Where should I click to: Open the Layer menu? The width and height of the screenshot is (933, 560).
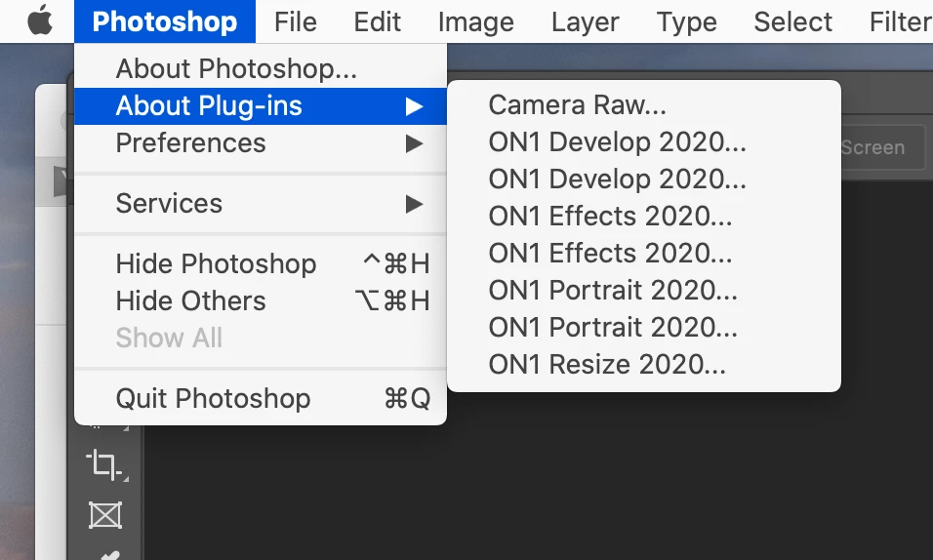coord(585,21)
